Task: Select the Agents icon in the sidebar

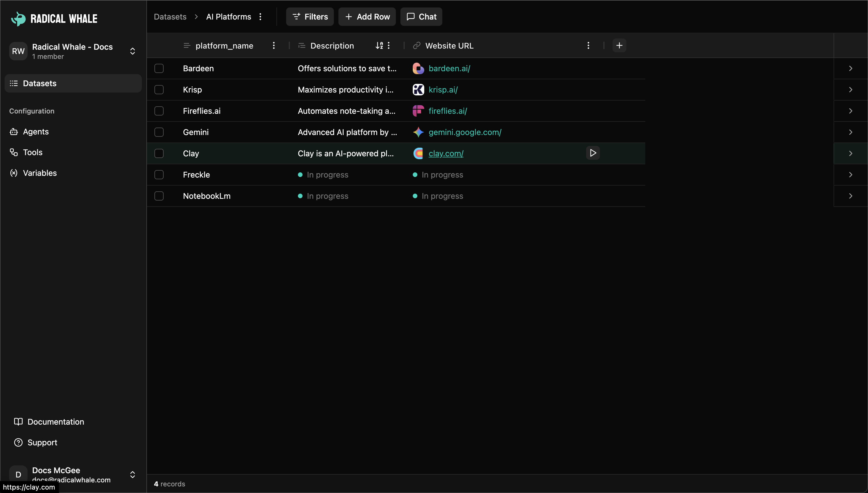Action: (x=13, y=132)
